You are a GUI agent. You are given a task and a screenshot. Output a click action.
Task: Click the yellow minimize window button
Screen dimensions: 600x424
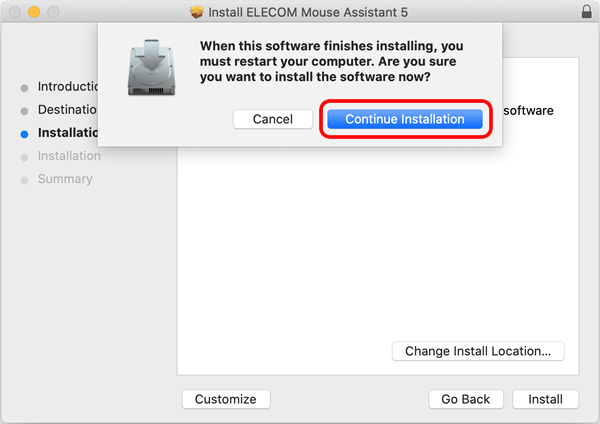(34, 12)
